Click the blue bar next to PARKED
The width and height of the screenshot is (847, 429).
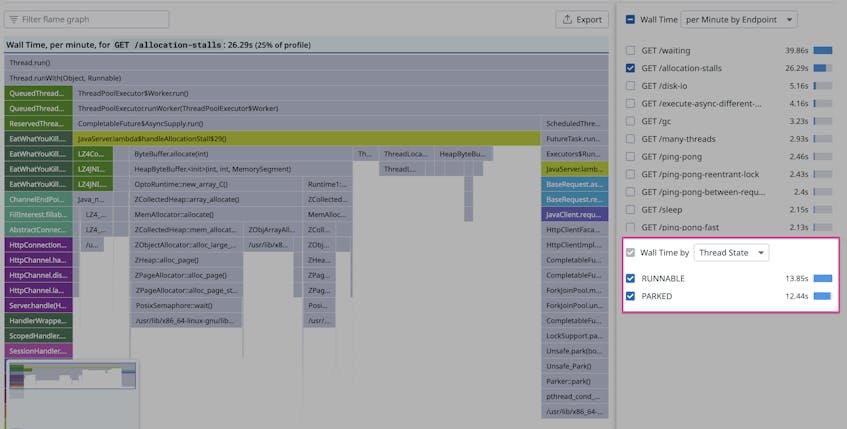(x=822, y=296)
